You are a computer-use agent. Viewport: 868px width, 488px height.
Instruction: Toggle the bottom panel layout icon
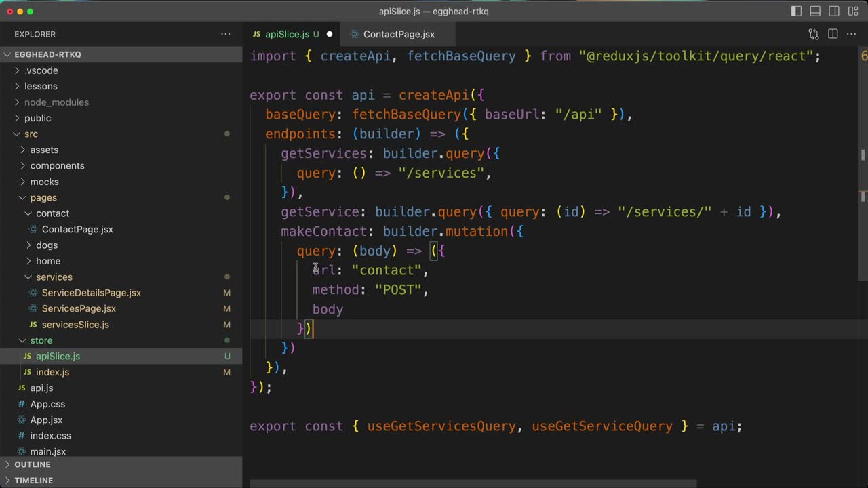coord(815,12)
